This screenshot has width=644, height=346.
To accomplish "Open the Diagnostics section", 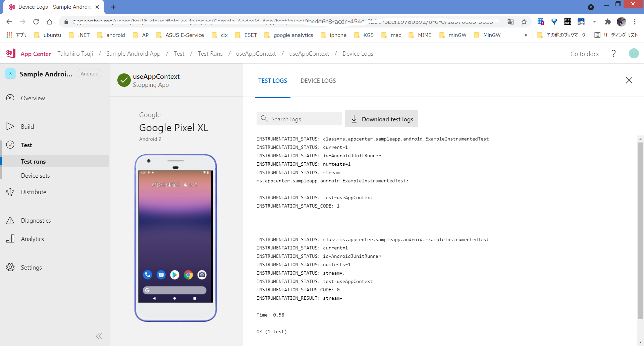I will tap(36, 220).
